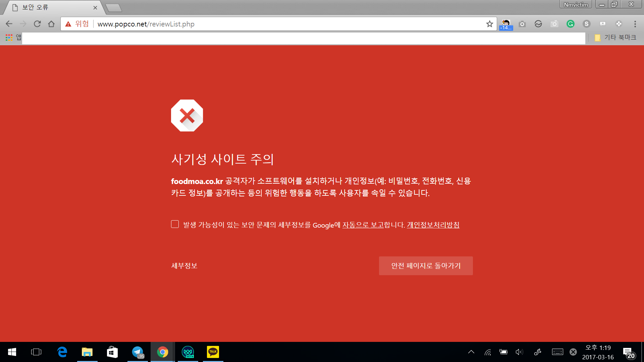
Task: Open the 자동으로 보고 link
Action: click(x=363, y=225)
